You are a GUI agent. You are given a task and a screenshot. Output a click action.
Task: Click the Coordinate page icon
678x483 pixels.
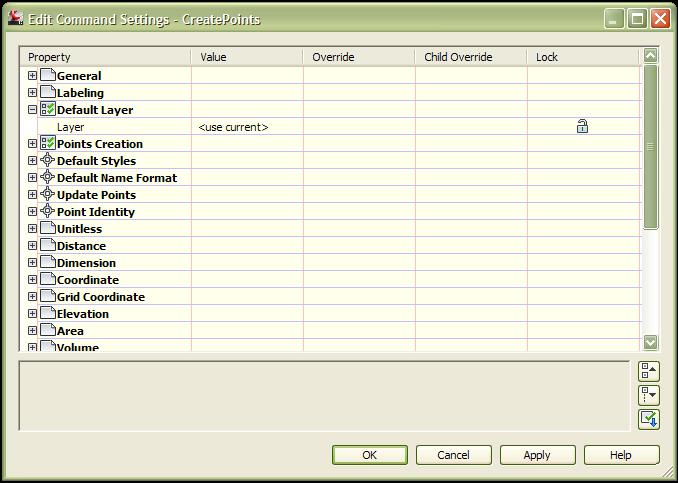pos(48,279)
